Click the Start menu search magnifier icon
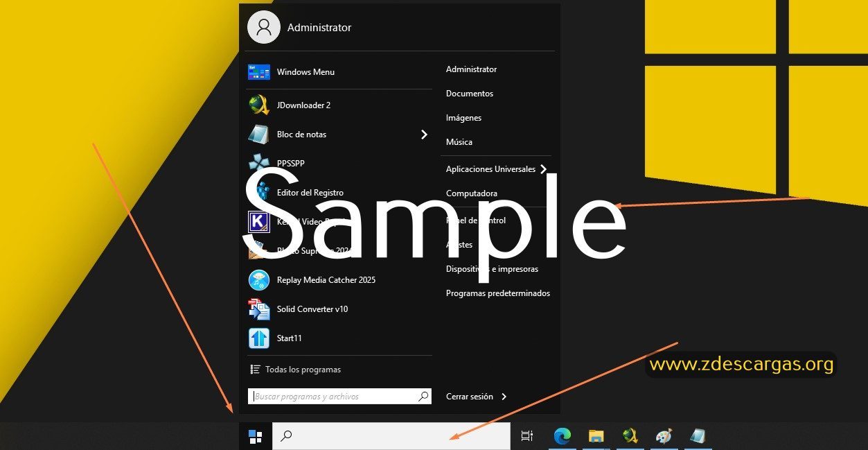The image size is (868, 450). click(423, 397)
